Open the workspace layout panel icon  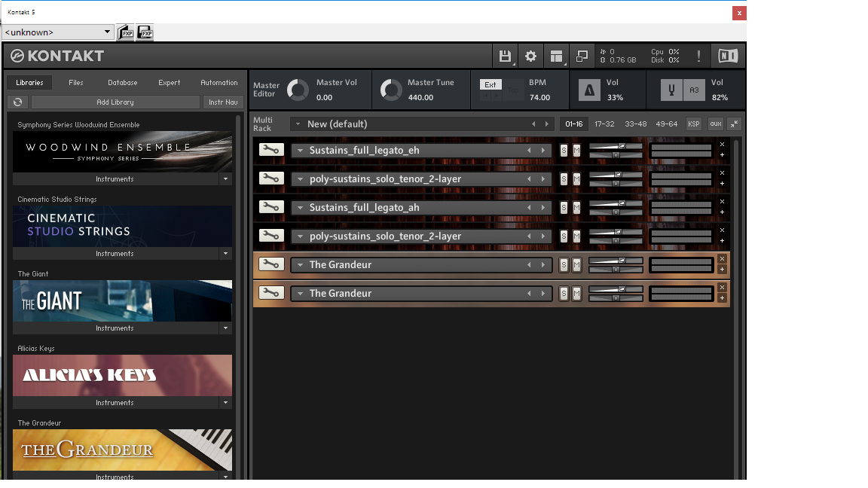point(556,56)
